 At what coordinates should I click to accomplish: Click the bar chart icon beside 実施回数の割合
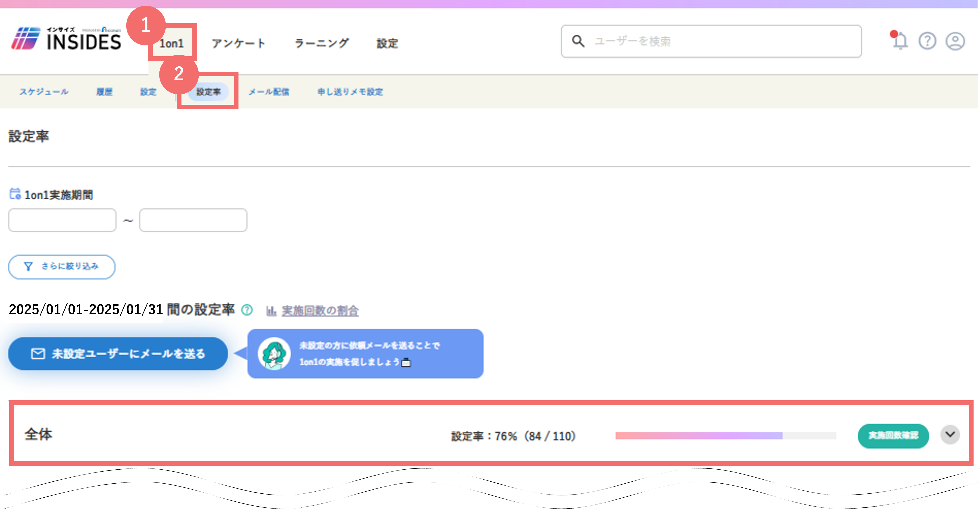(271, 311)
